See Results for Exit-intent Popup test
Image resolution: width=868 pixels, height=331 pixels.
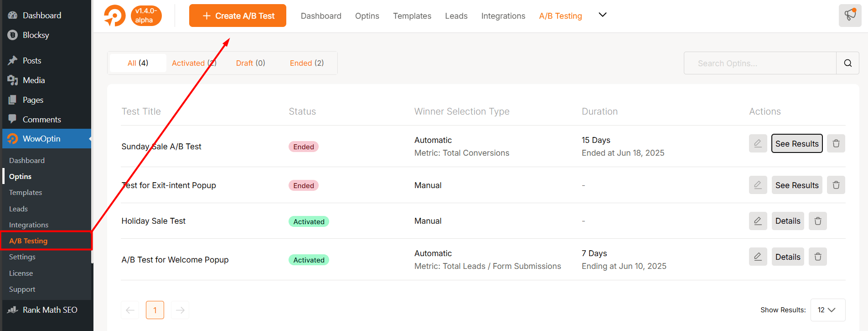pos(797,185)
